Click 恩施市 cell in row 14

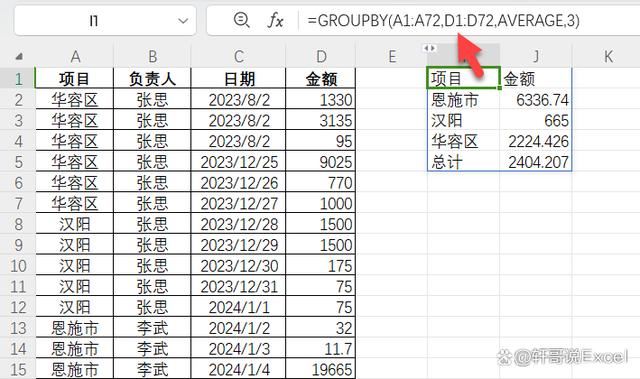[75, 349]
